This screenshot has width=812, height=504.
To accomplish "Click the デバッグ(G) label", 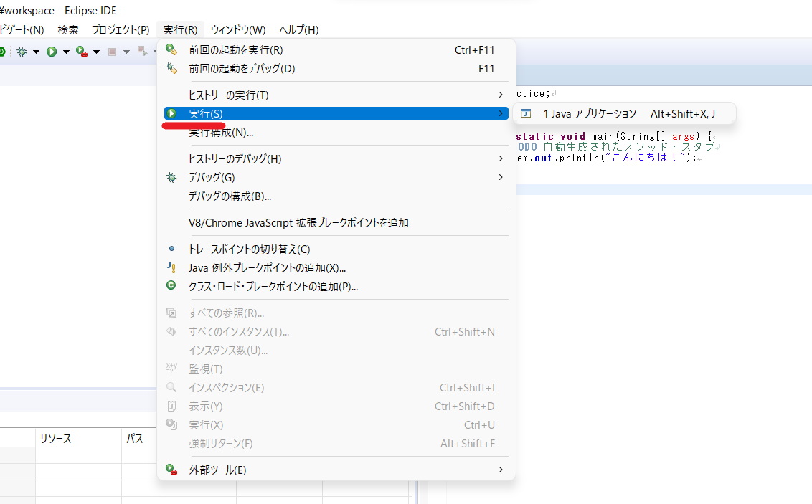I will tap(212, 178).
